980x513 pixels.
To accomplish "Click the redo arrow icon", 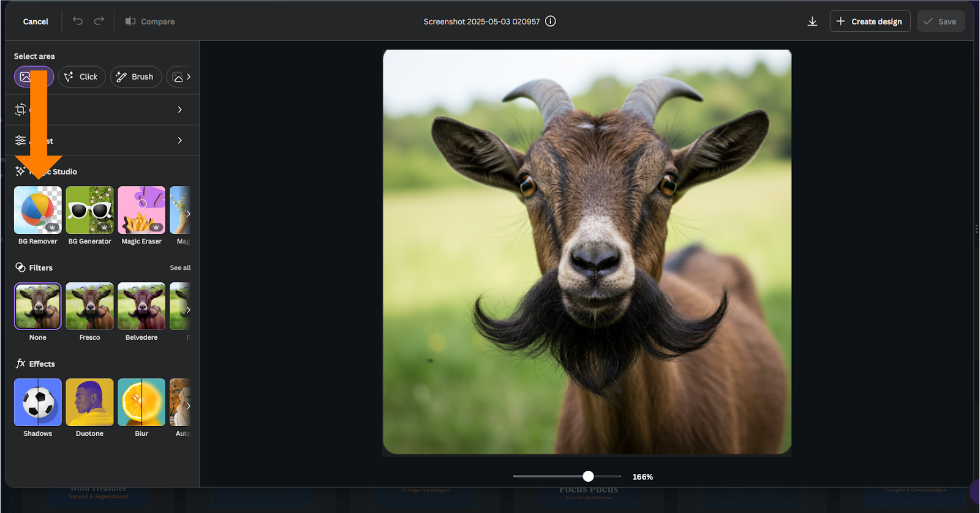I will tap(99, 21).
